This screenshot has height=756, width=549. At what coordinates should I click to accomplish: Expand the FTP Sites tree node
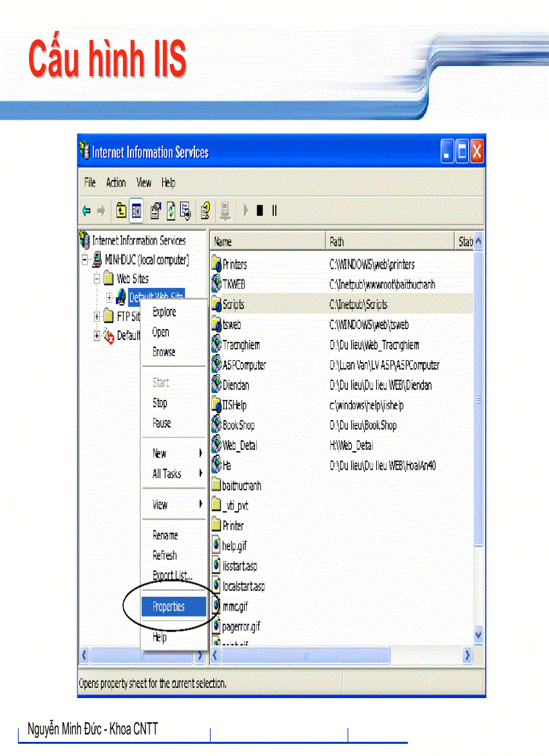[x=96, y=315]
